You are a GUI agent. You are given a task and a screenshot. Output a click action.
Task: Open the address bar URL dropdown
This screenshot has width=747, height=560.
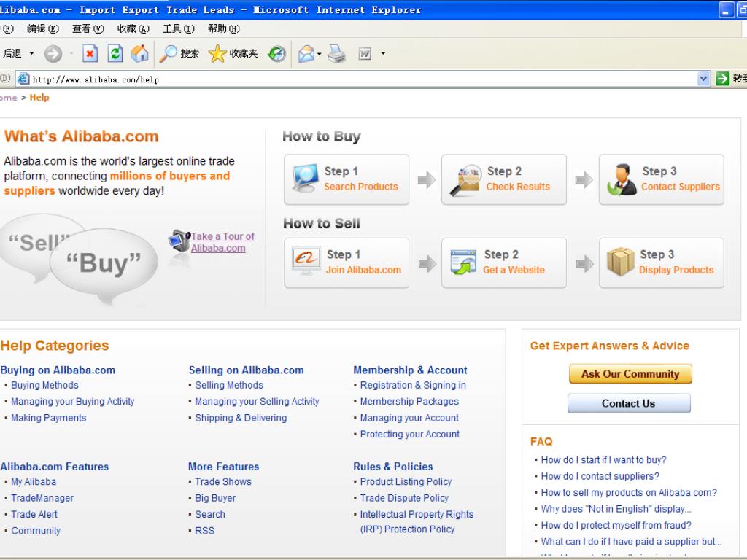(703, 79)
